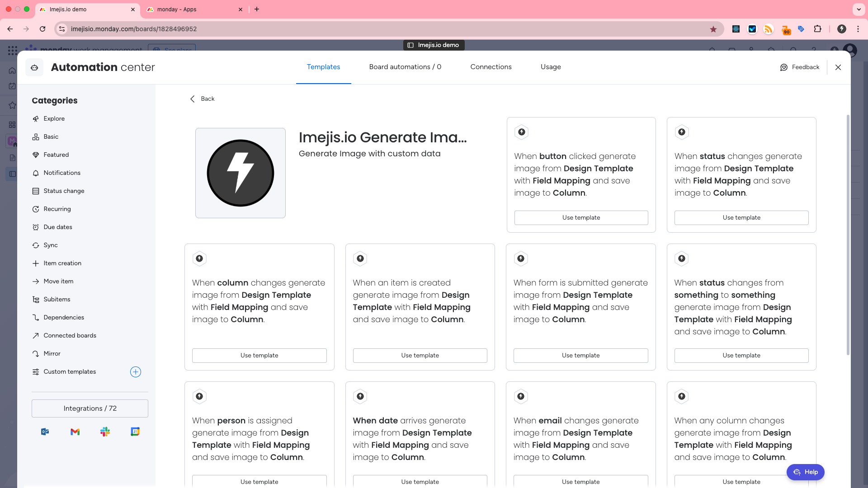The width and height of the screenshot is (868, 488).
Task: Close the Automation center with X
Action: click(x=838, y=67)
